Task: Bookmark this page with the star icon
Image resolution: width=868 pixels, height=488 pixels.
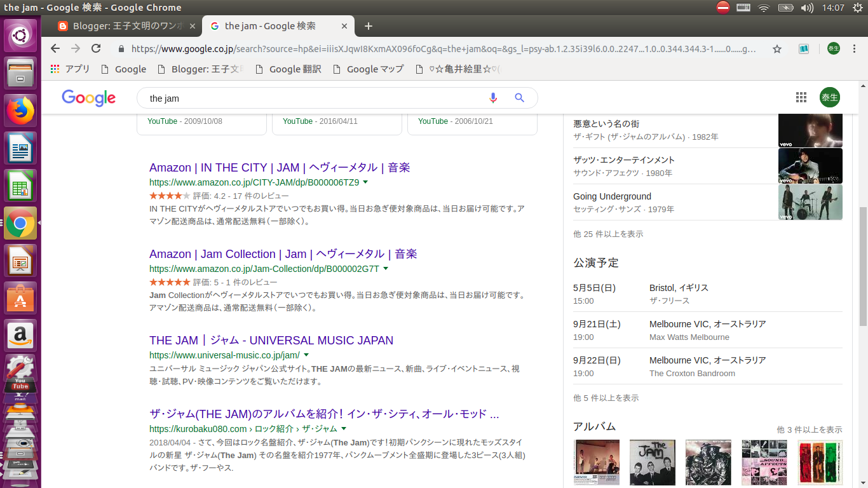Action: 776,48
